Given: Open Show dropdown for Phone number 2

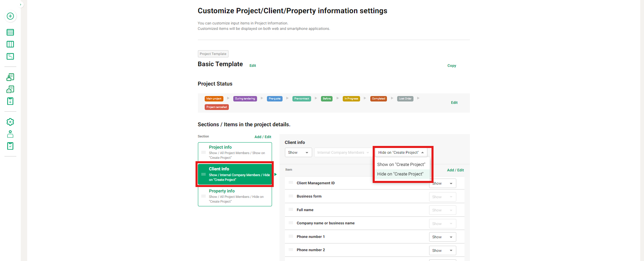Looking at the screenshot, I should [x=442, y=250].
